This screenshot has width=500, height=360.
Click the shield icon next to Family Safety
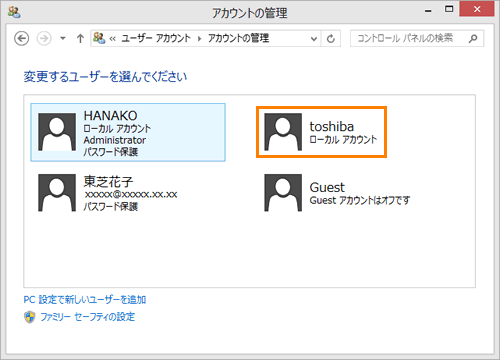(30, 317)
